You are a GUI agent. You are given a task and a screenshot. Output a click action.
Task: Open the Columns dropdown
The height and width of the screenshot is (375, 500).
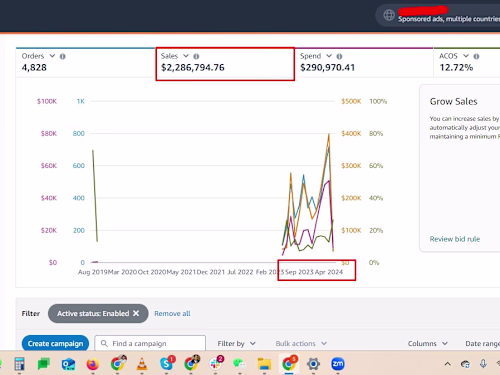click(428, 343)
